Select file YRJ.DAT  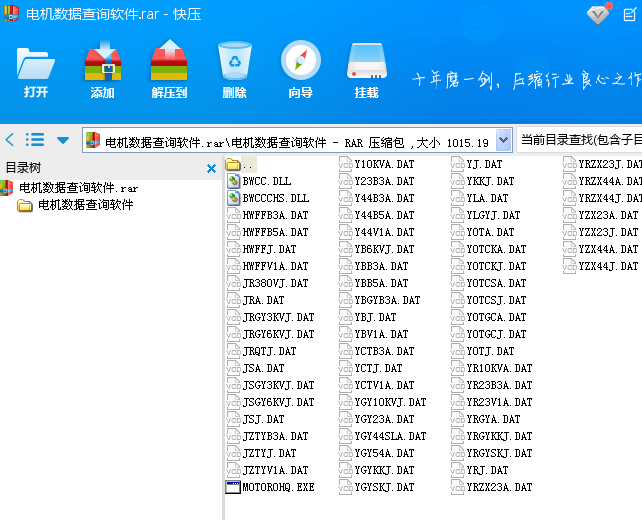[479, 470]
